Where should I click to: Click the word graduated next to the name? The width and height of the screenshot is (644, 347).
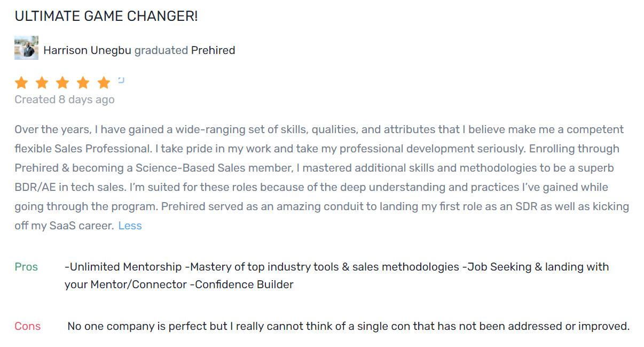pos(161,50)
